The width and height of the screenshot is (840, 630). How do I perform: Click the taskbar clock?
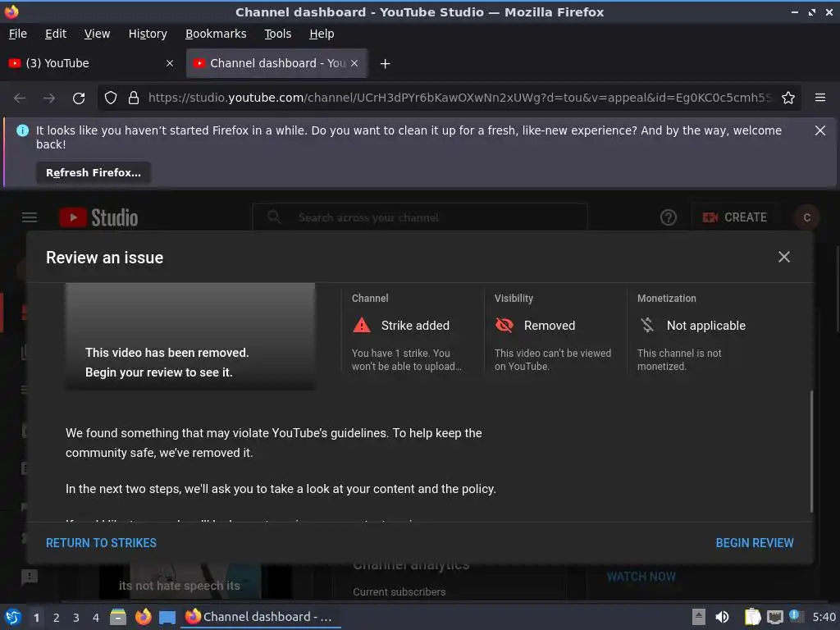[x=824, y=617]
